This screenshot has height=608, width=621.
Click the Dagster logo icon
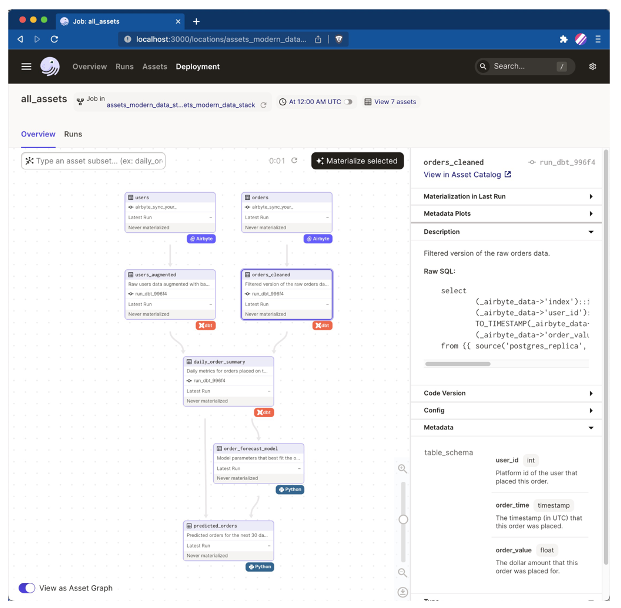tap(51, 66)
